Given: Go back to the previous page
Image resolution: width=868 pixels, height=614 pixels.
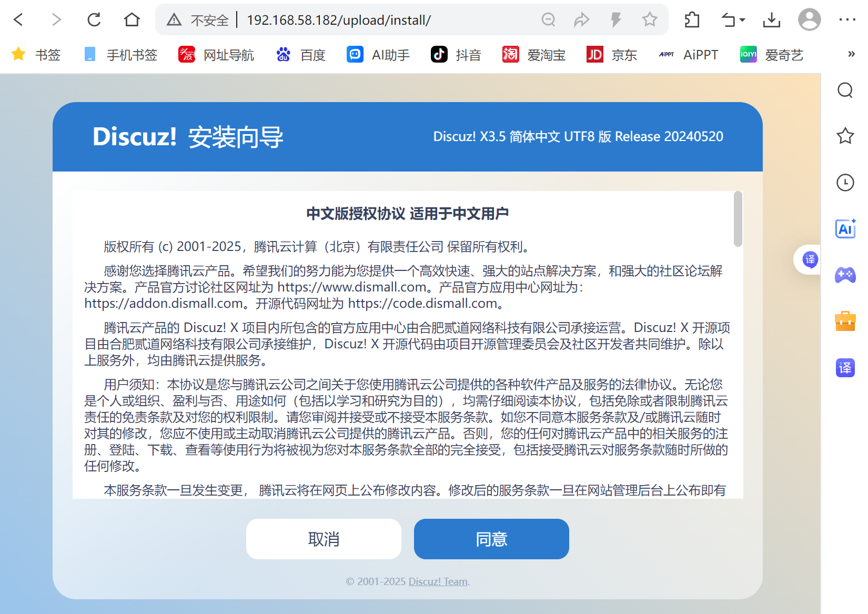Looking at the screenshot, I should [x=18, y=20].
